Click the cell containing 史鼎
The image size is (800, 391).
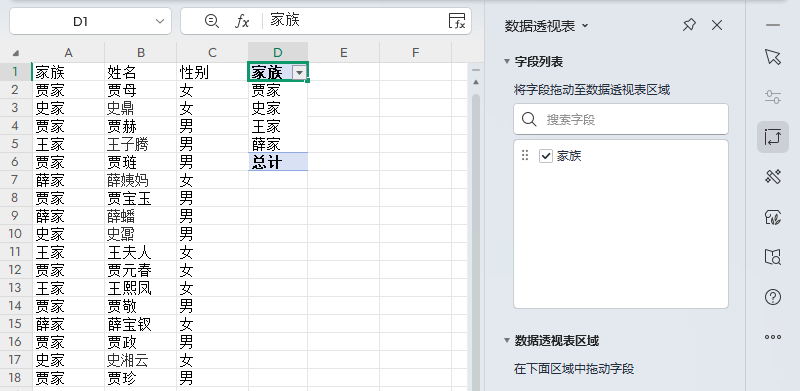pos(141,108)
